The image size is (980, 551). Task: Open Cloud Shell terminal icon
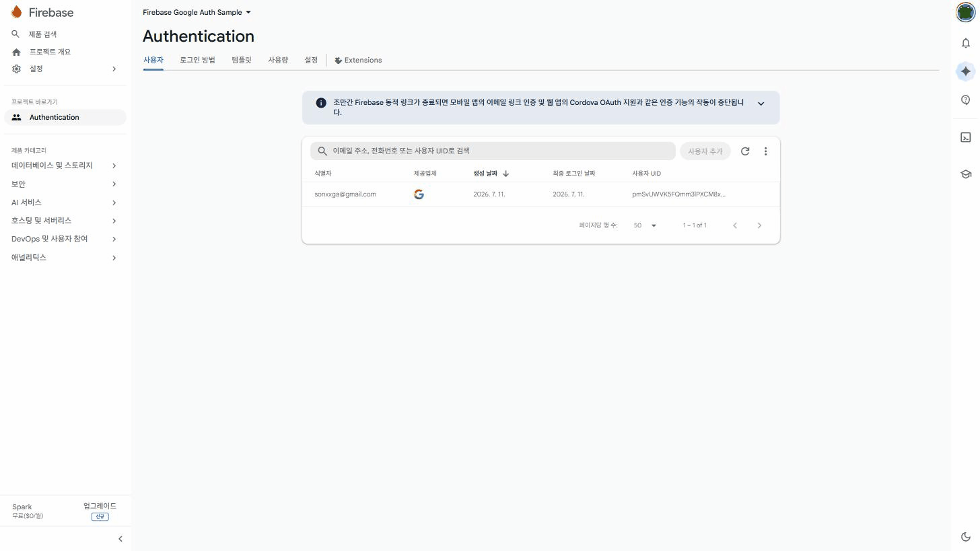click(x=966, y=137)
